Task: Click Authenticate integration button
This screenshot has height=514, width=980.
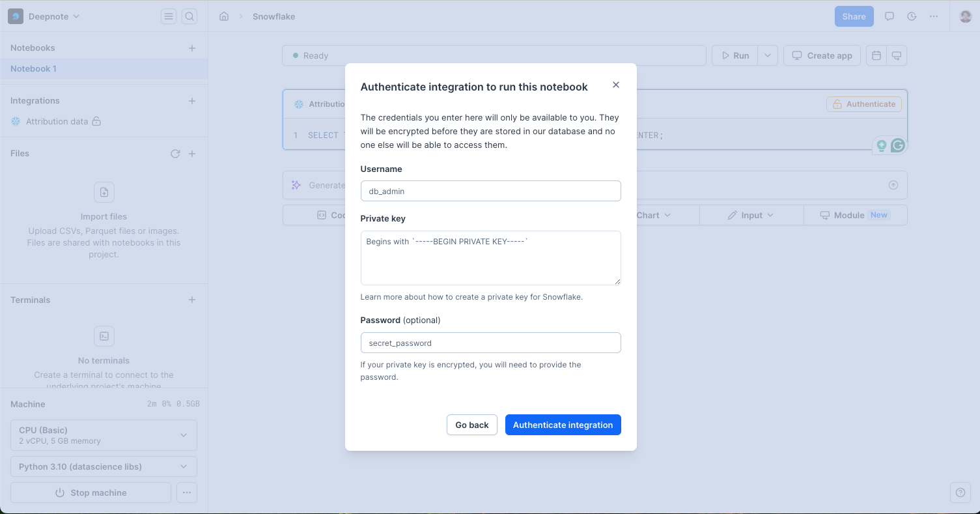Action: [x=563, y=425]
